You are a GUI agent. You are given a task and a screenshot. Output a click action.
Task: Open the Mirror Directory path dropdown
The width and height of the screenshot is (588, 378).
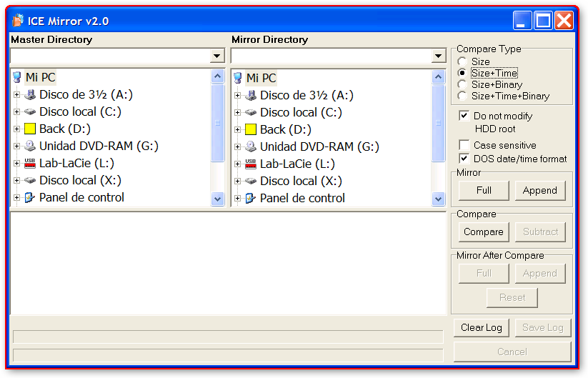pos(438,56)
